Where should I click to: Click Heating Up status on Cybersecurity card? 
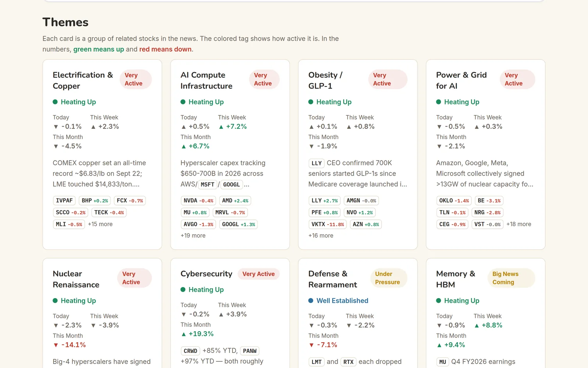[x=202, y=290]
